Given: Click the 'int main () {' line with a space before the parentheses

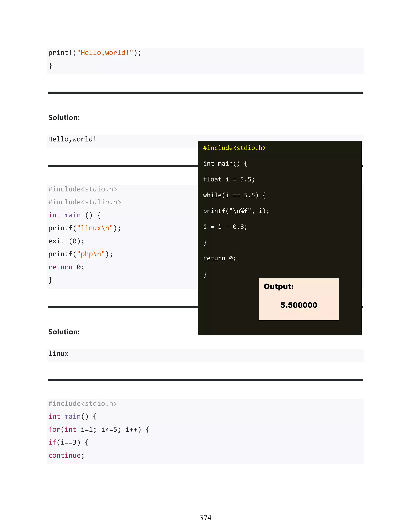Looking at the screenshot, I should click(74, 215).
